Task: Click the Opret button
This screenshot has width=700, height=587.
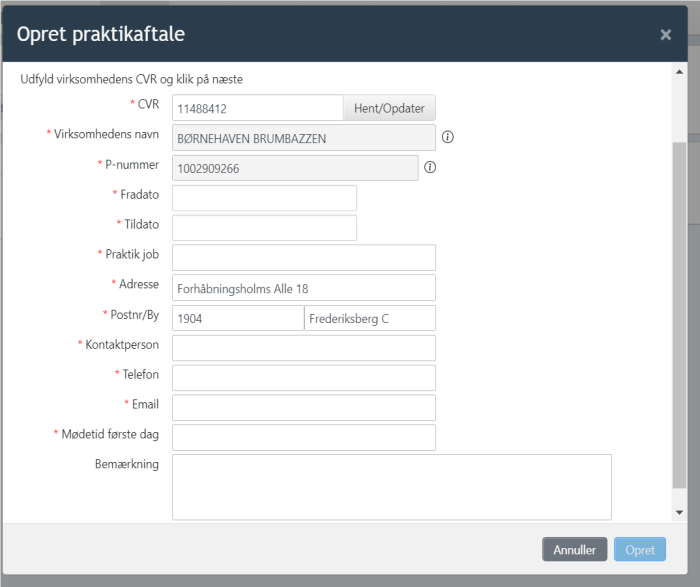Action: [x=640, y=550]
